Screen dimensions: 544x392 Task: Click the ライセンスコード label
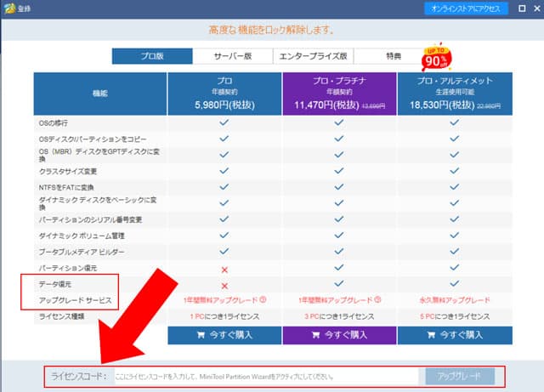(x=79, y=377)
